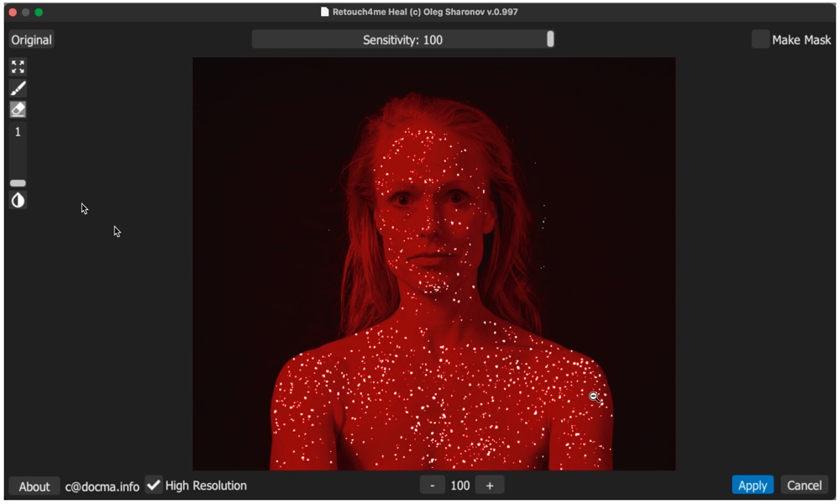This screenshot has height=504, width=840.
Task: Select the eraser tool
Action: point(18,109)
